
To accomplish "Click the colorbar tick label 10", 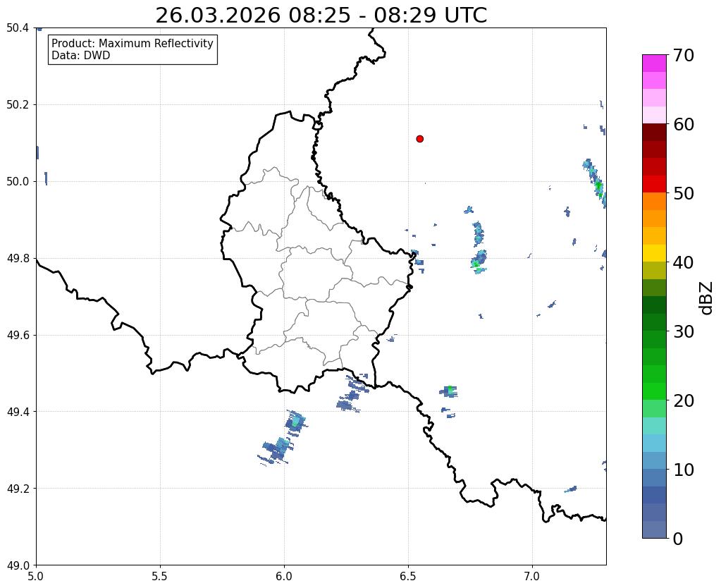I will click(684, 470).
